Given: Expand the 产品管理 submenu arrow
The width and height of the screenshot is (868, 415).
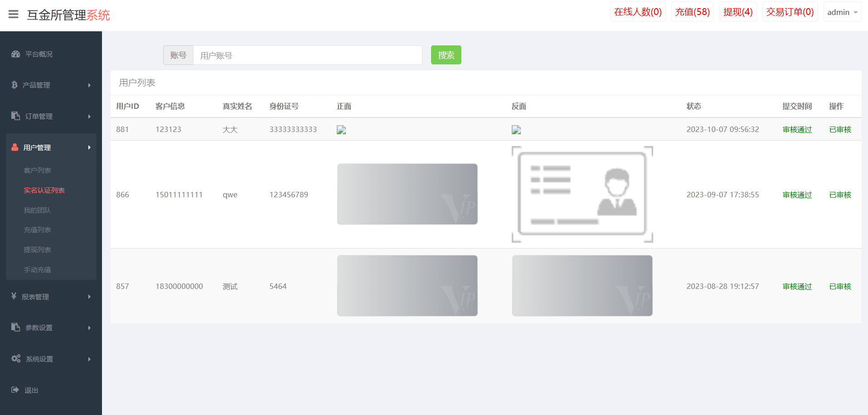Looking at the screenshot, I should (x=89, y=85).
